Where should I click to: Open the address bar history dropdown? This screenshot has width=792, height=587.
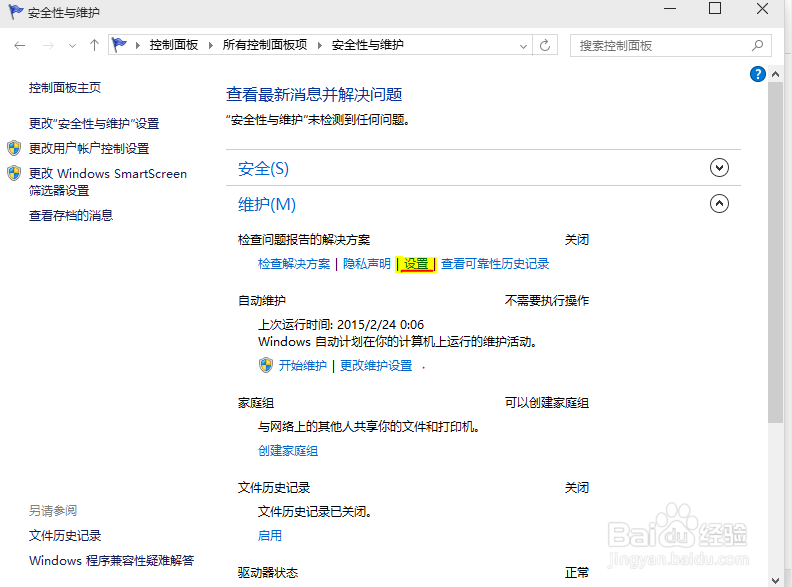coord(523,46)
